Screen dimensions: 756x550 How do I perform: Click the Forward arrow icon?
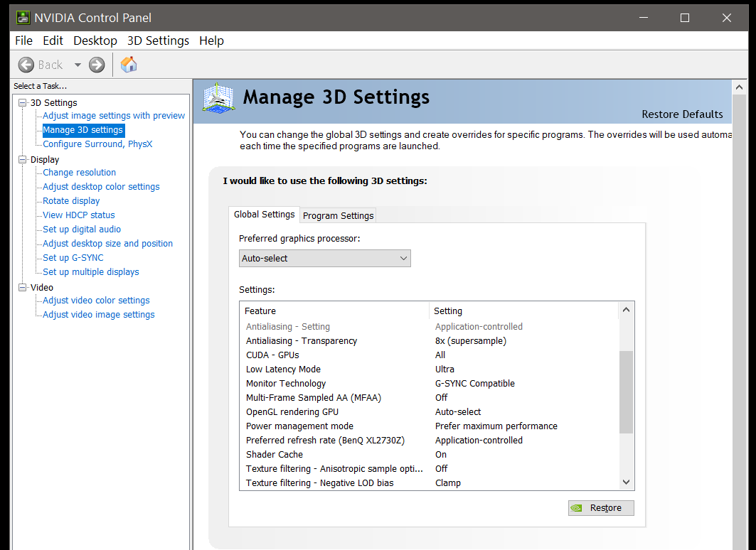pos(97,65)
